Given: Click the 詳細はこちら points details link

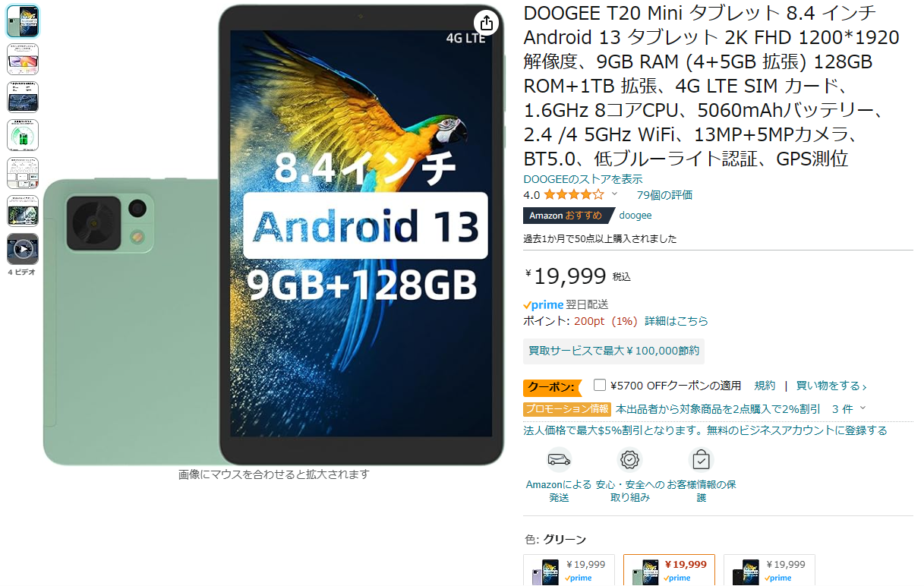Looking at the screenshot, I should (676, 321).
